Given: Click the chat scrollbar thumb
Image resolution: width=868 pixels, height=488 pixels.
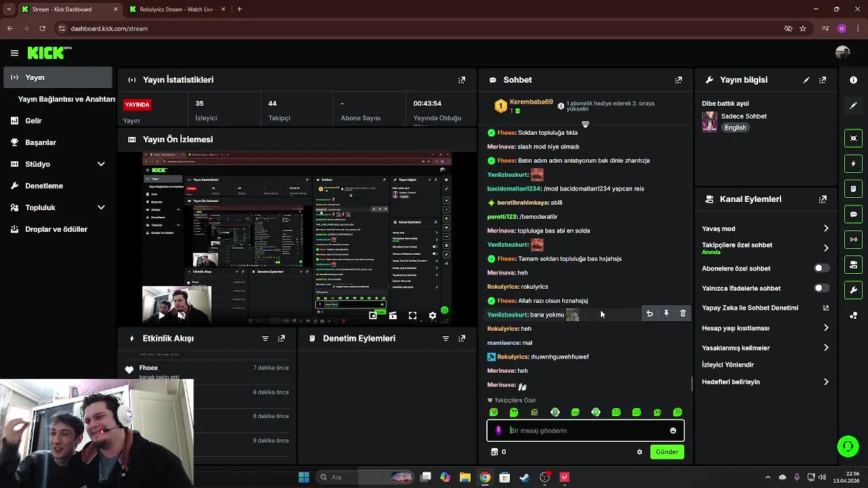Looking at the screenshot, I should click(692, 384).
